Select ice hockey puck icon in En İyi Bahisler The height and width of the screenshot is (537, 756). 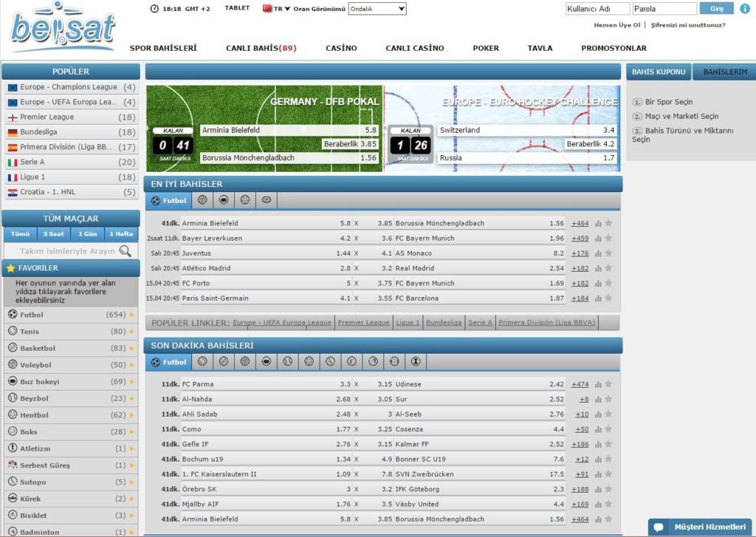click(224, 199)
